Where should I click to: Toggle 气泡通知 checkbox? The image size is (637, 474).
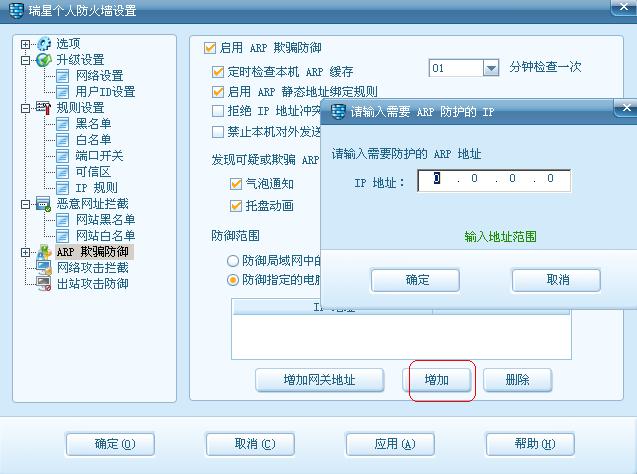coord(236,184)
